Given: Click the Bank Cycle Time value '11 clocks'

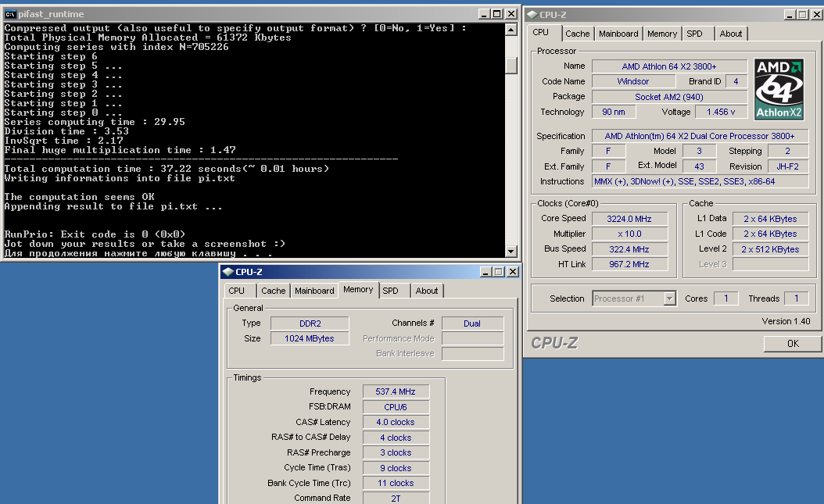Looking at the screenshot, I should coord(396,483).
